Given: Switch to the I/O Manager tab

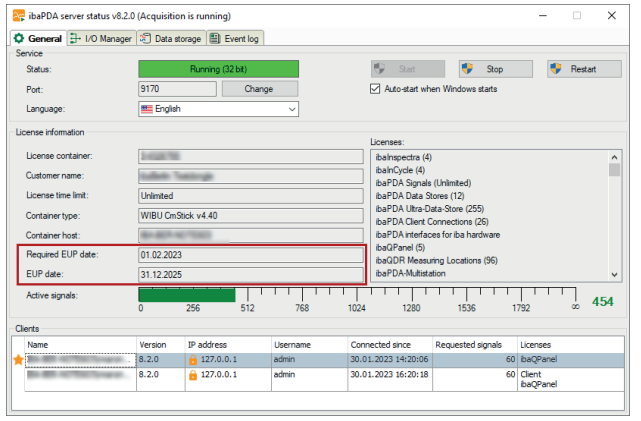Looking at the screenshot, I should 103,38.
